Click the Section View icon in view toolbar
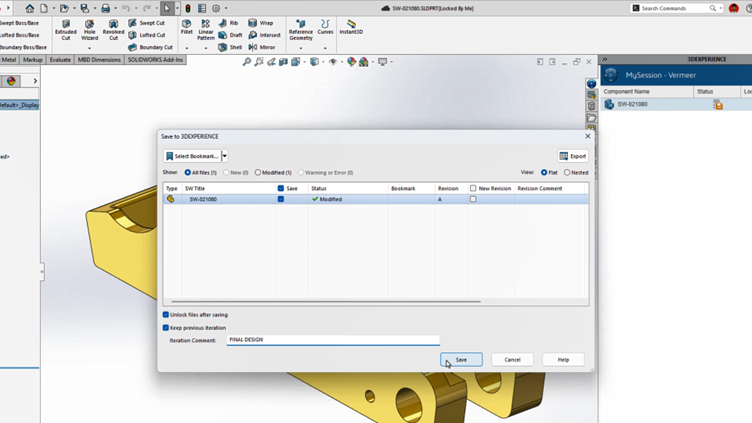The height and width of the screenshot is (423, 752). [x=283, y=62]
